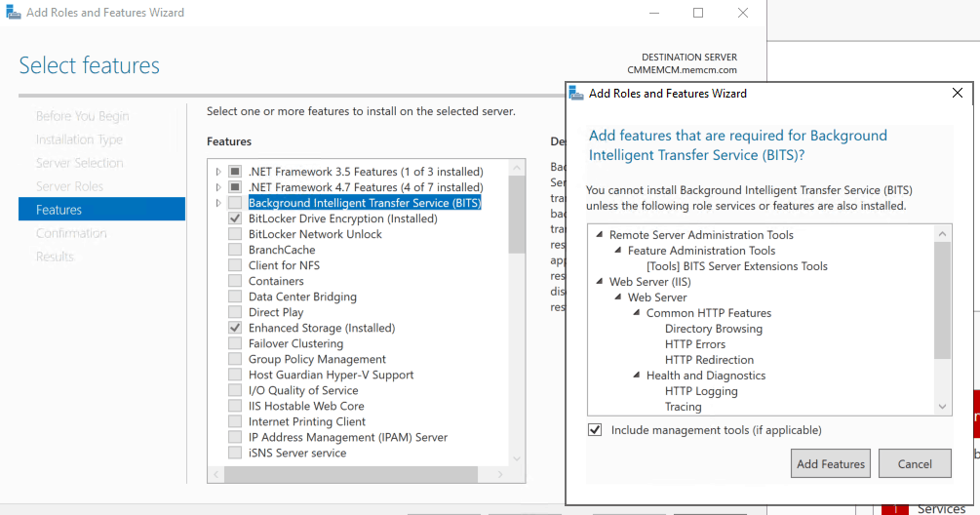Click the required features list scroll up arrow
This screenshot has height=515, width=980.
pos(943,234)
